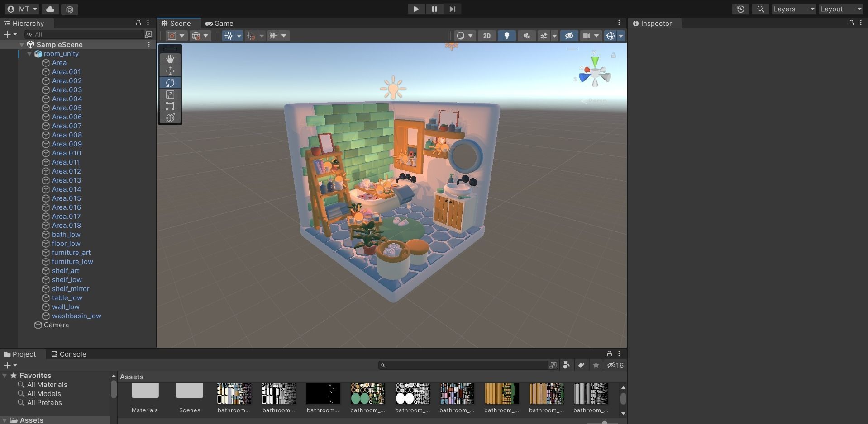Toggle the Inspector panel lock
This screenshot has height=424, width=868.
[x=851, y=23]
